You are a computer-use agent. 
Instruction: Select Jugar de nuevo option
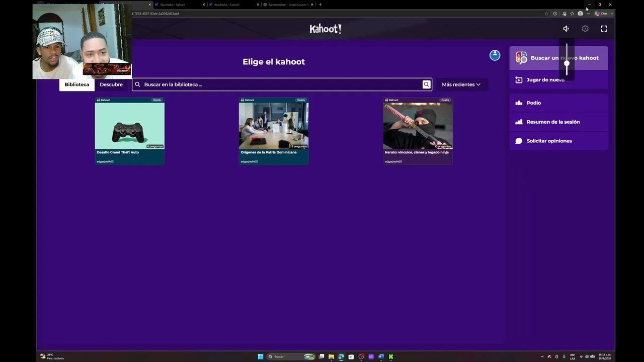(558, 80)
